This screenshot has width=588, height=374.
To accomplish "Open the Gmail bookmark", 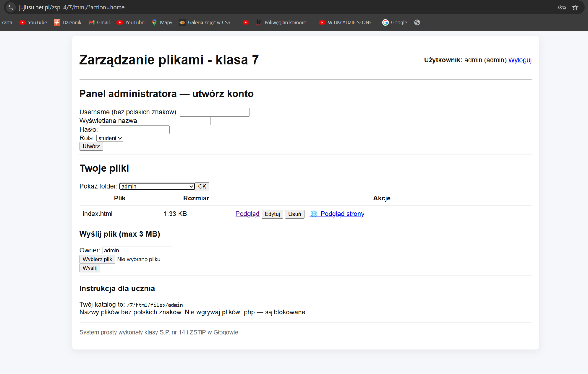I will 99,22.
